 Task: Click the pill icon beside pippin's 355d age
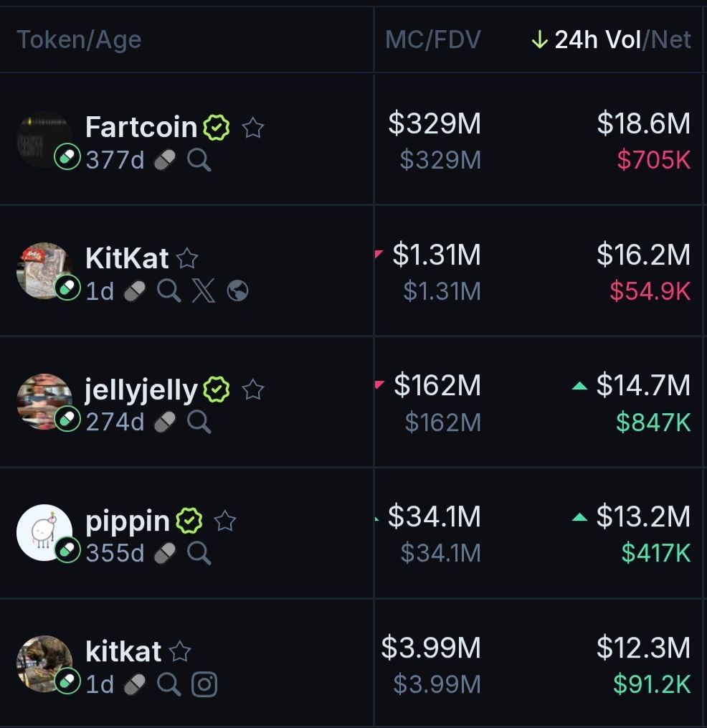(164, 553)
